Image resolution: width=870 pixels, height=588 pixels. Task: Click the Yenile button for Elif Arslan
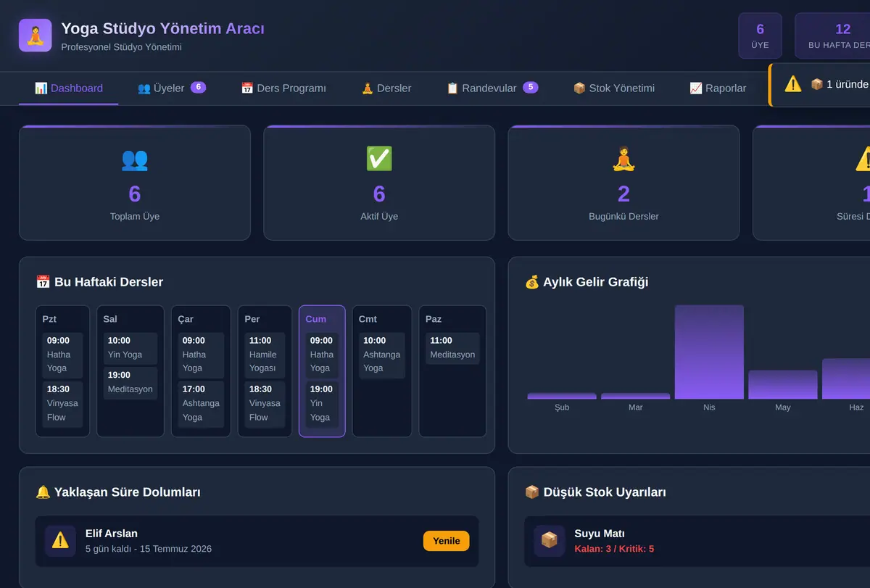tap(447, 541)
